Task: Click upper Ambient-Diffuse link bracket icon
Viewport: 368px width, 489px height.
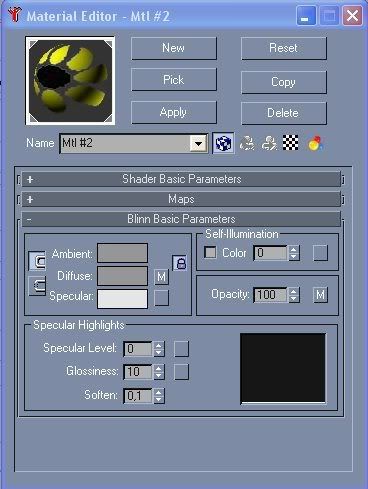Action: pos(37,261)
